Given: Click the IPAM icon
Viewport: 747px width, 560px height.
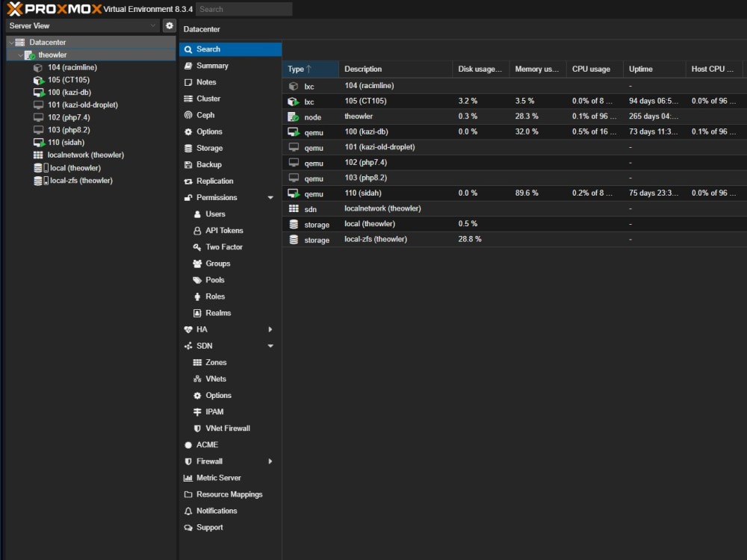Looking at the screenshot, I should pyautogui.click(x=197, y=412).
